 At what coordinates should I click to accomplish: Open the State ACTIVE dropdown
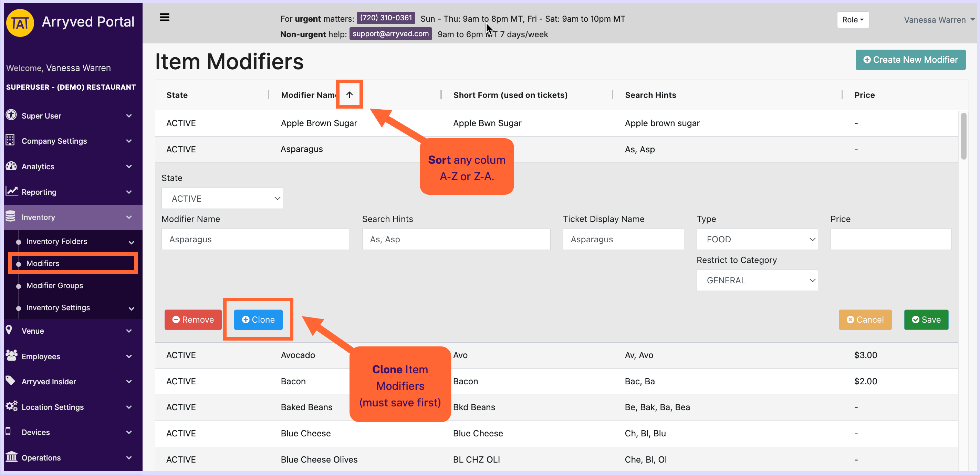(222, 199)
